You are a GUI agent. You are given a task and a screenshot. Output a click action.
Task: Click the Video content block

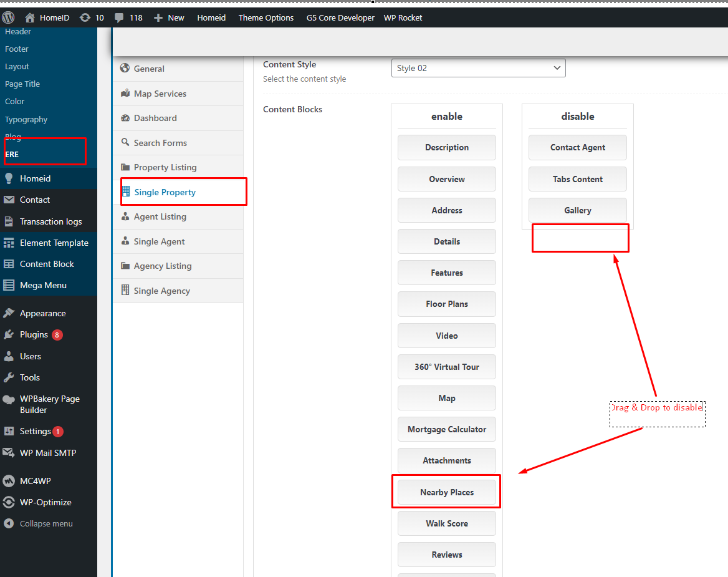(447, 336)
